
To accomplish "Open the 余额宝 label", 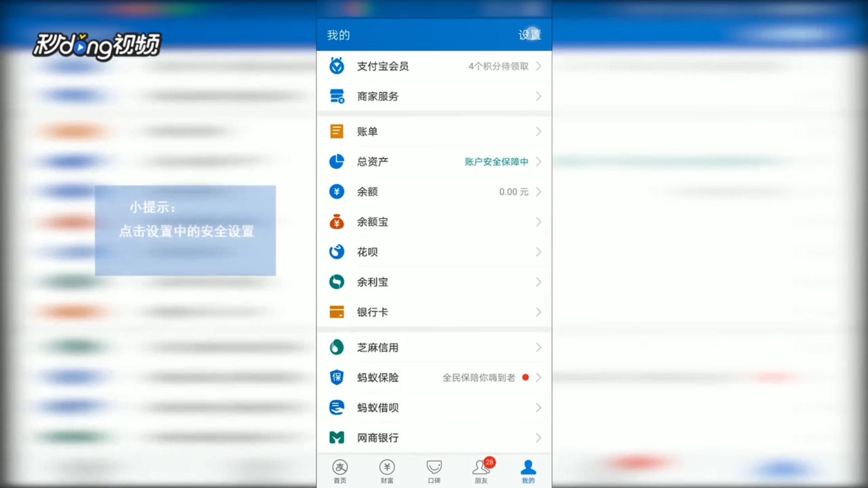I will (372, 222).
